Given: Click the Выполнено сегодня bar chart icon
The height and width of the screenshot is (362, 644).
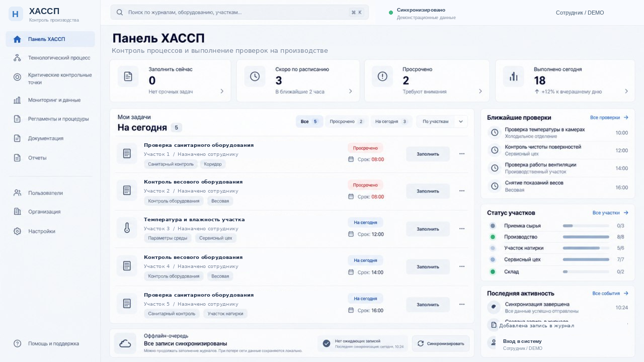Looking at the screenshot, I should [x=514, y=76].
